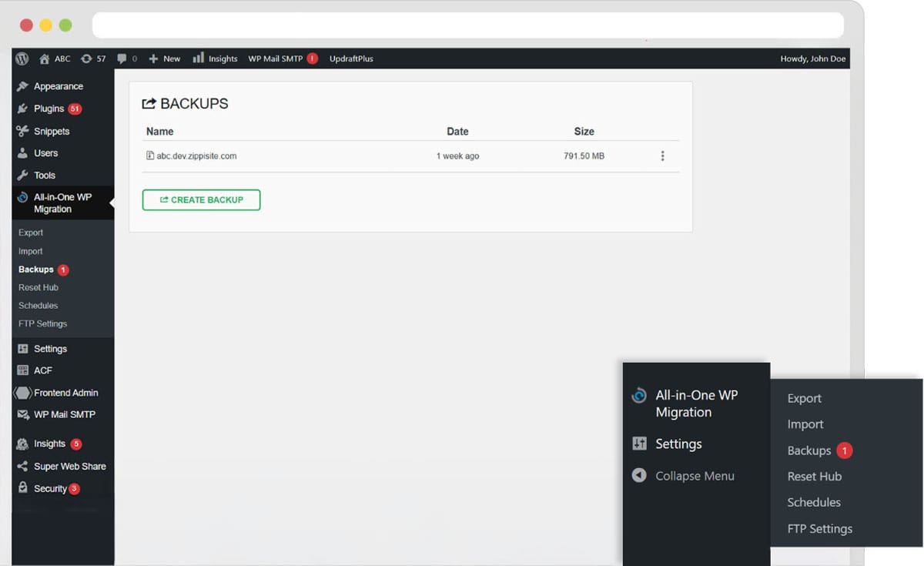This screenshot has width=924, height=566.
Task: Click the Size column header
Action: pos(584,132)
